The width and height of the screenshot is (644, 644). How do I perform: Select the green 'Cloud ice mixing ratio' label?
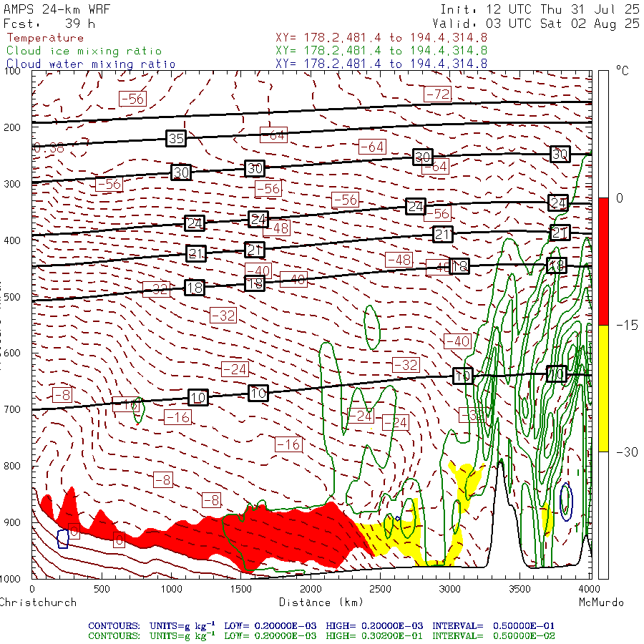[84, 52]
